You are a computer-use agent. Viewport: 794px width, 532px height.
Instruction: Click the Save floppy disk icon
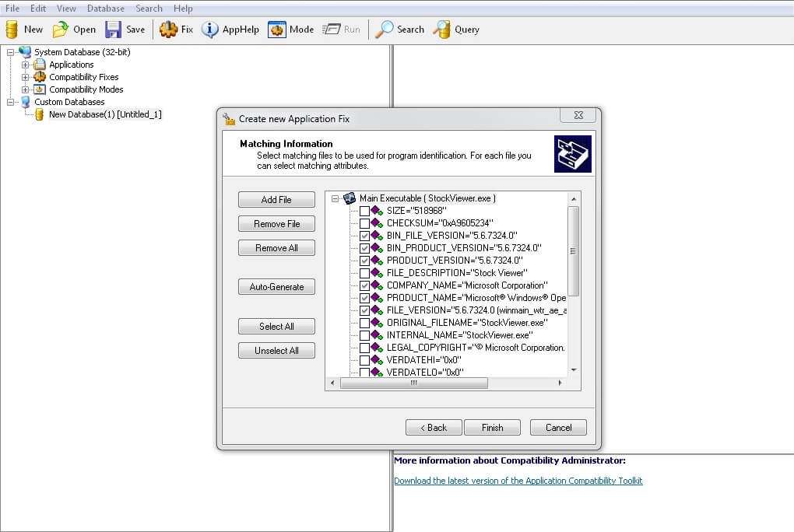tap(113, 30)
